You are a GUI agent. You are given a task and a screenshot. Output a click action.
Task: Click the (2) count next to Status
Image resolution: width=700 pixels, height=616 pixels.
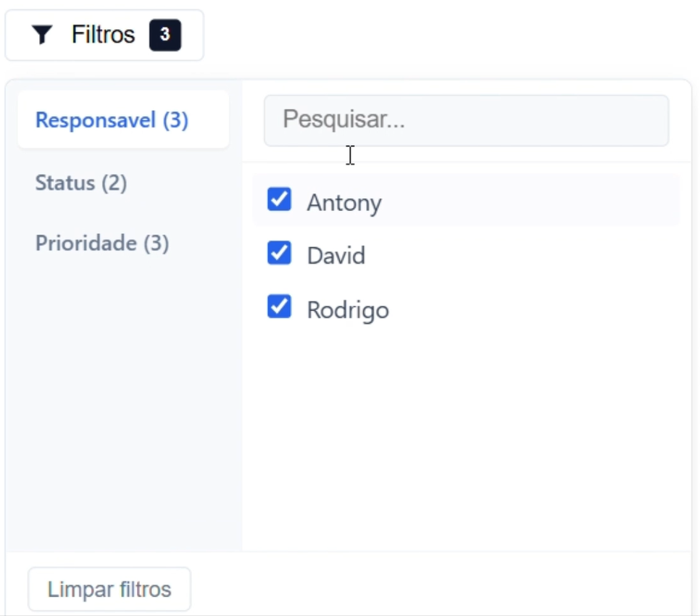(x=114, y=183)
